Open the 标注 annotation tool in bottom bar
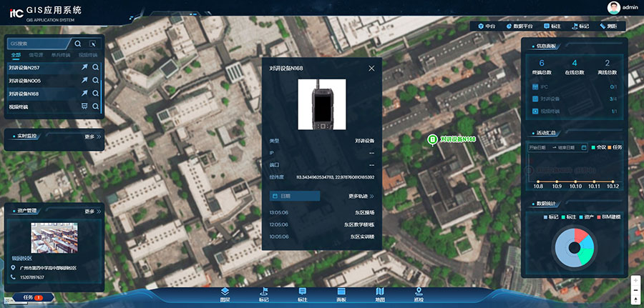Image resolution: width=644 pixels, height=308 pixels. pyautogui.click(x=303, y=292)
